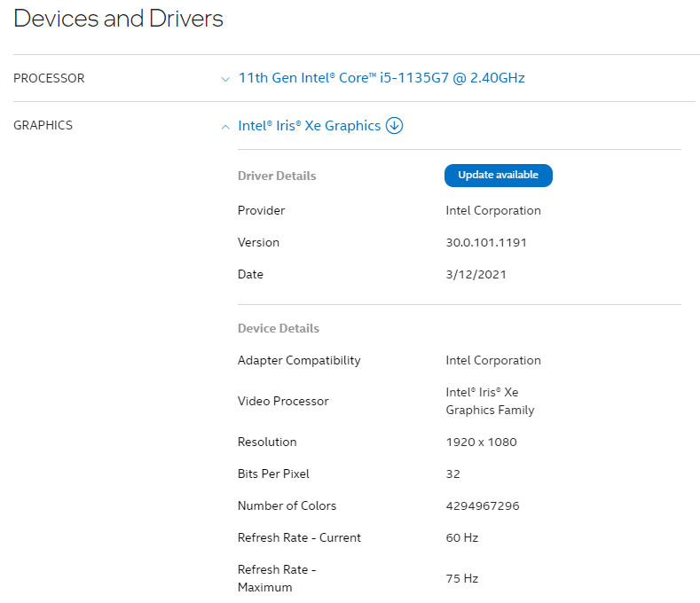Select the Bits Per Pixel value 32

[452, 474]
